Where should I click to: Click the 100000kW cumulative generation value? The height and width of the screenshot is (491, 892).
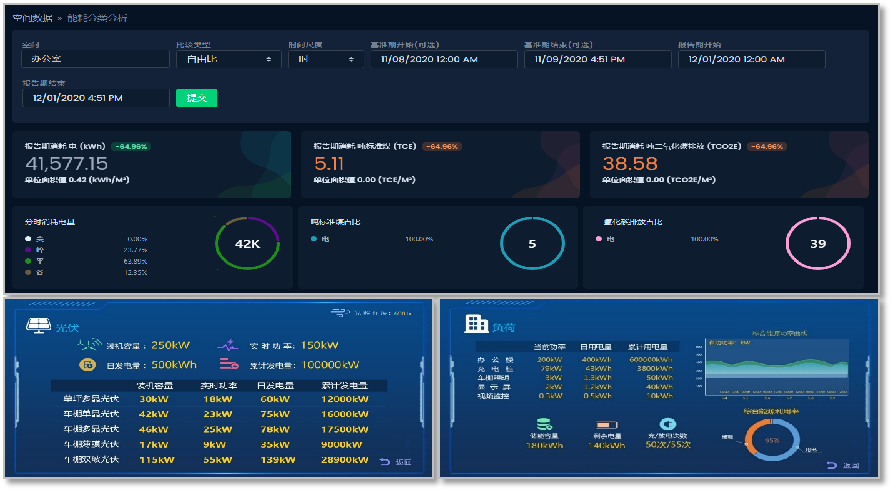[x=330, y=365]
